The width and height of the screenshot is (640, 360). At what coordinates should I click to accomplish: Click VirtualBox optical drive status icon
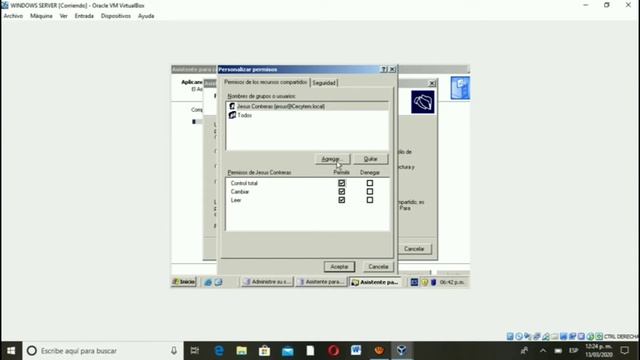coord(519,336)
